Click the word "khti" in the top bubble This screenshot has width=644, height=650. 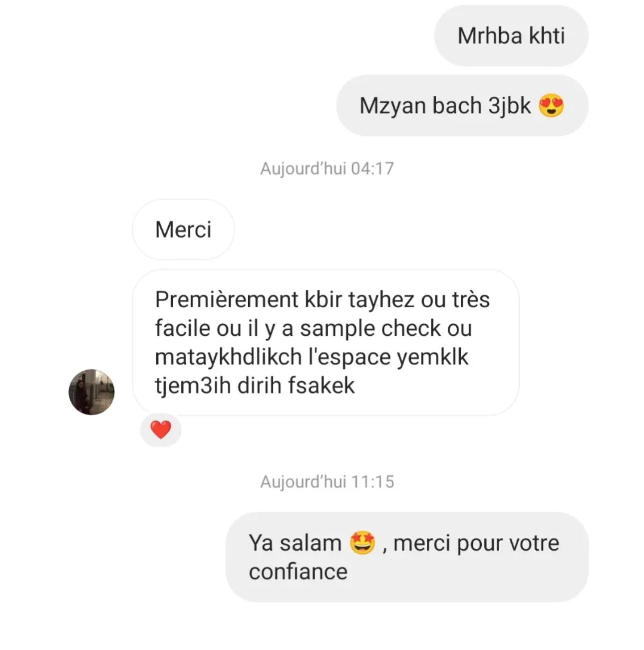[547, 36]
